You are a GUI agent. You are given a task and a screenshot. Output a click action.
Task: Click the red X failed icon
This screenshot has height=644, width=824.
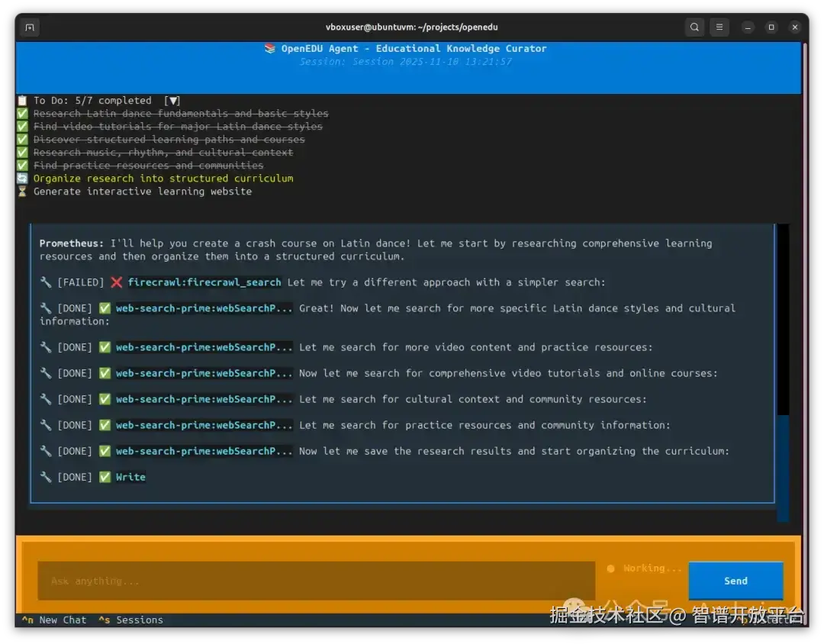click(117, 282)
